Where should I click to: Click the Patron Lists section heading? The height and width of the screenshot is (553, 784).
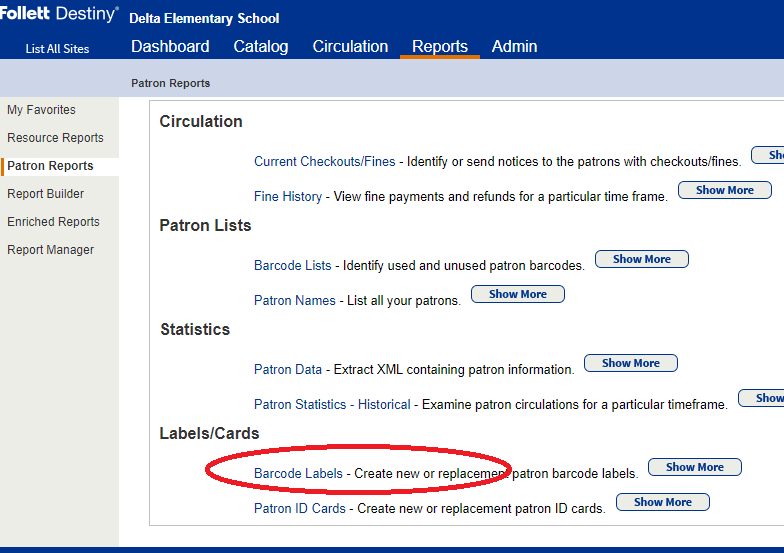(205, 225)
